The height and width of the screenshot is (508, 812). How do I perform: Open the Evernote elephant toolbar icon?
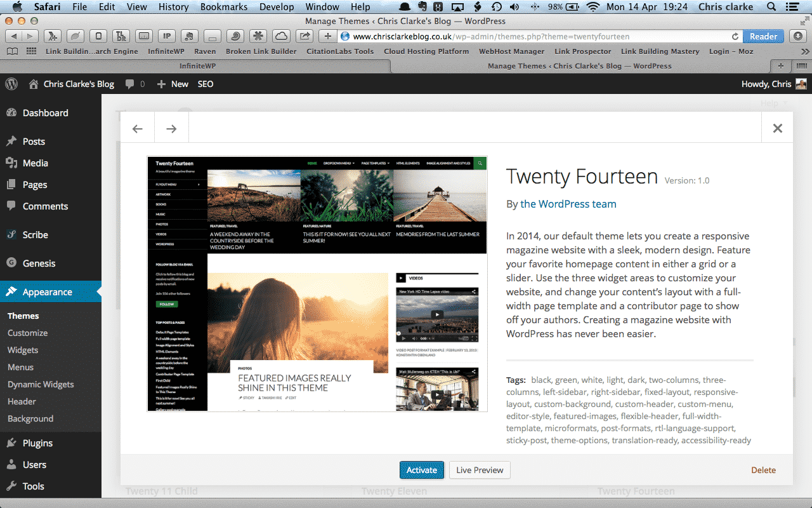coord(189,36)
